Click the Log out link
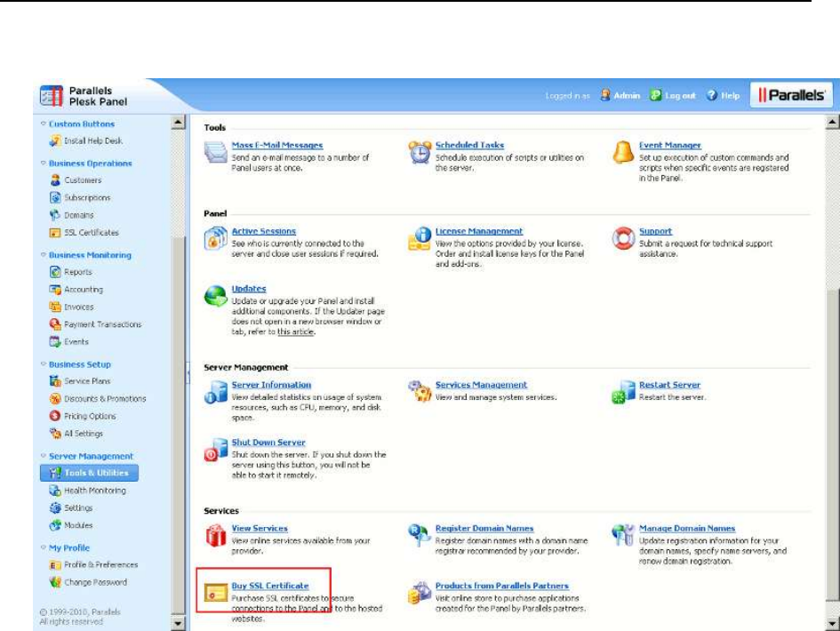This screenshot has height=631, width=840. tap(673, 95)
